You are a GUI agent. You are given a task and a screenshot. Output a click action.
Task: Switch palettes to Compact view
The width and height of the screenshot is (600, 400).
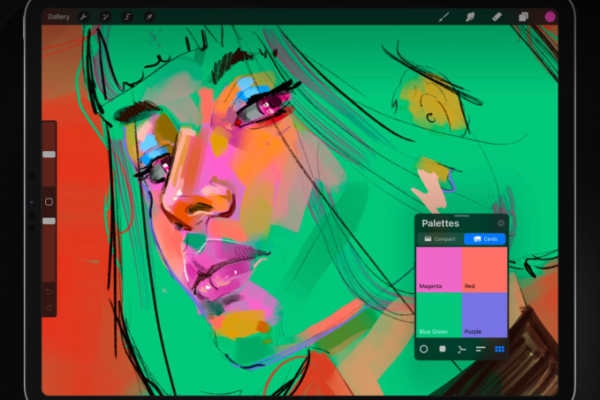439,239
